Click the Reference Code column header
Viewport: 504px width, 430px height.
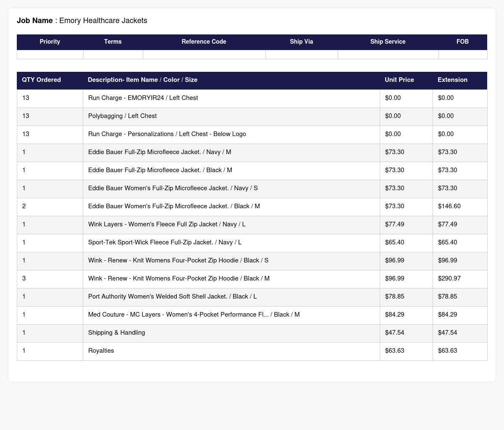204,42
